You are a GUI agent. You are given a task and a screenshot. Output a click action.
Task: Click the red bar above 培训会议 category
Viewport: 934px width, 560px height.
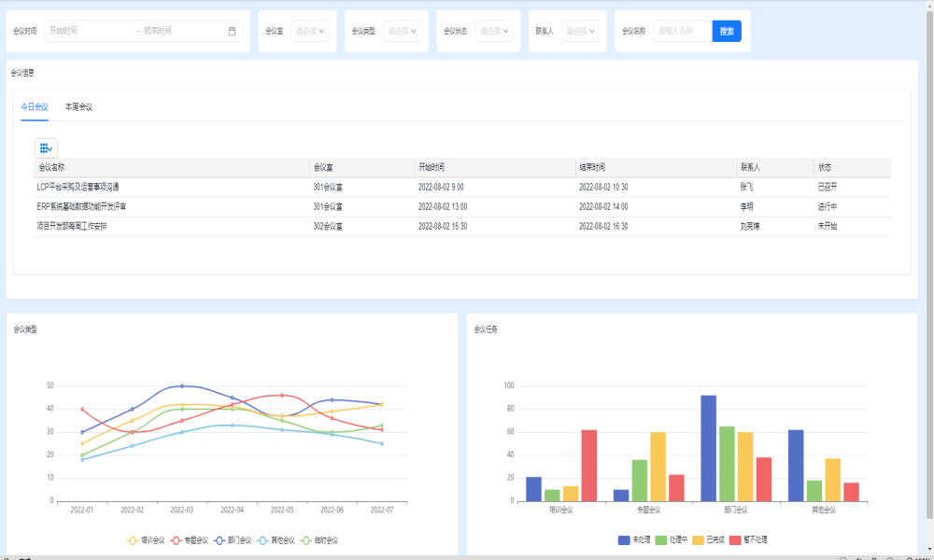tap(589, 466)
